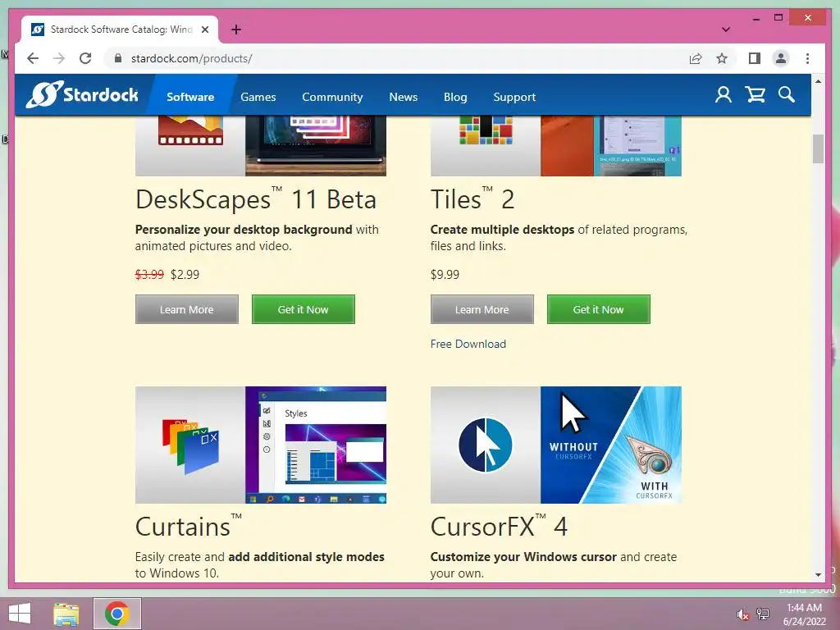Viewport: 840px width, 630px height.
Task: Expand the tab search chevron
Action: [x=725, y=30]
